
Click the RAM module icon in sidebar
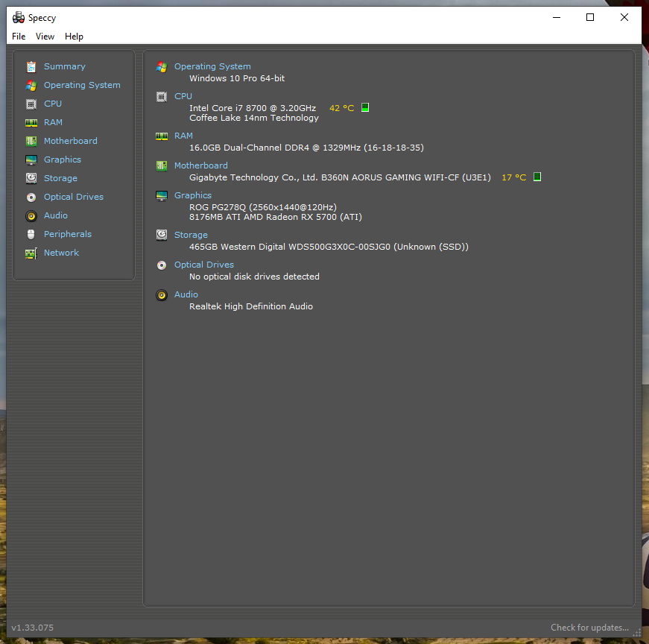click(31, 122)
